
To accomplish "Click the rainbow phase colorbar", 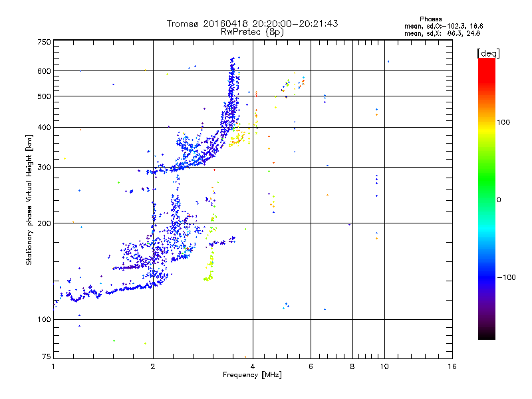I will click(487, 199).
